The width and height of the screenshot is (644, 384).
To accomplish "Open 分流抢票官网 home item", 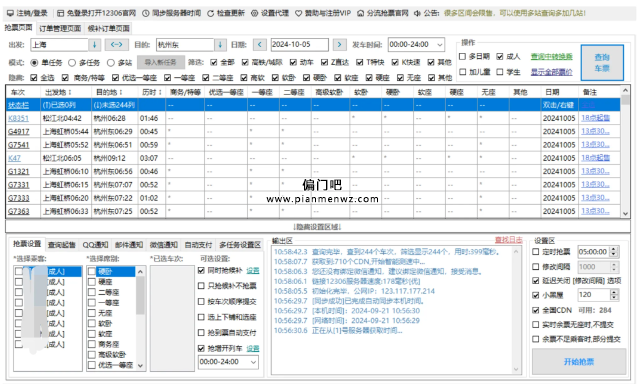I will [x=383, y=13].
